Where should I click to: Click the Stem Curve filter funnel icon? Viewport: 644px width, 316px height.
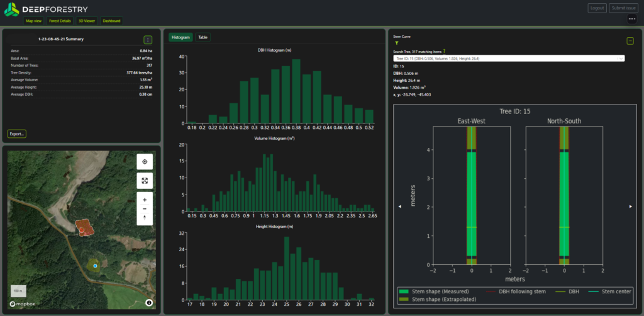coord(397,43)
